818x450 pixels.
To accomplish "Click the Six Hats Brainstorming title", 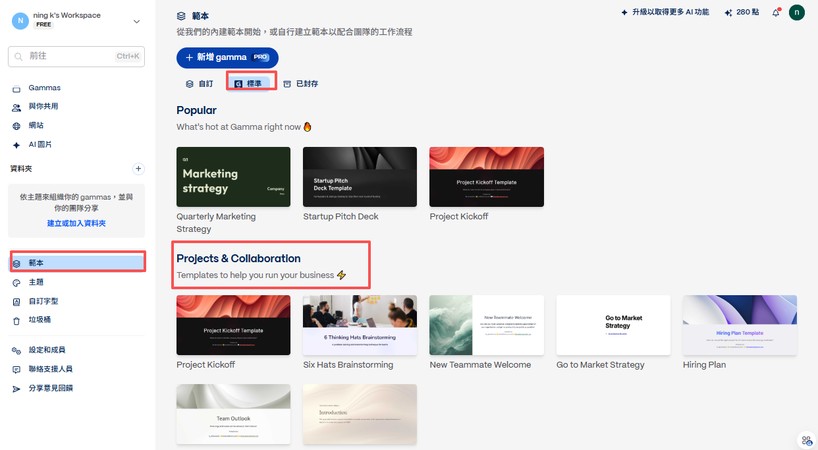I will click(348, 365).
